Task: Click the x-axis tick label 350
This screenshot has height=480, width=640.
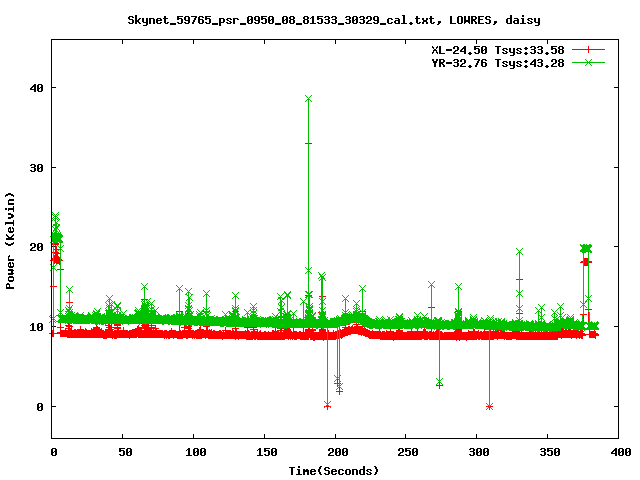Action: tap(550, 452)
